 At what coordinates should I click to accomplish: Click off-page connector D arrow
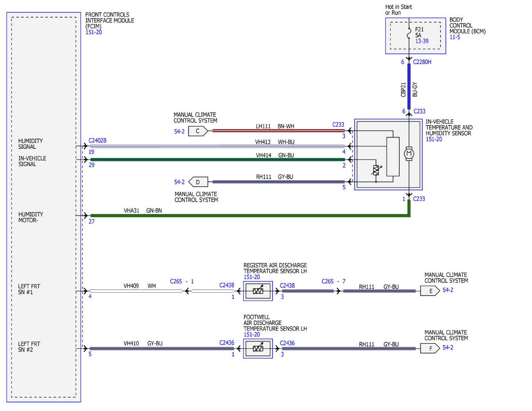(x=198, y=181)
